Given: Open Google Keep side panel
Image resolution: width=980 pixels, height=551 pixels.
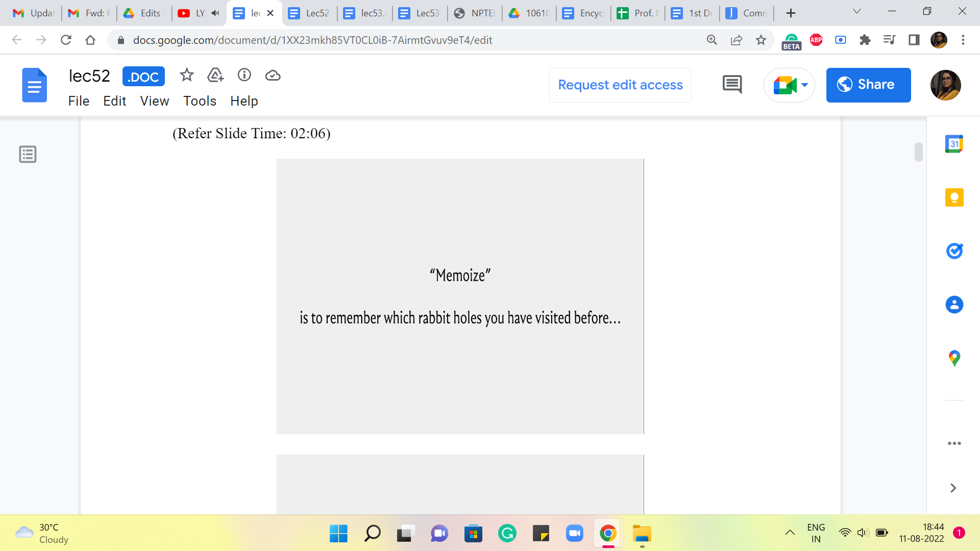Looking at the screenshot, I should [x=954, y=197].
